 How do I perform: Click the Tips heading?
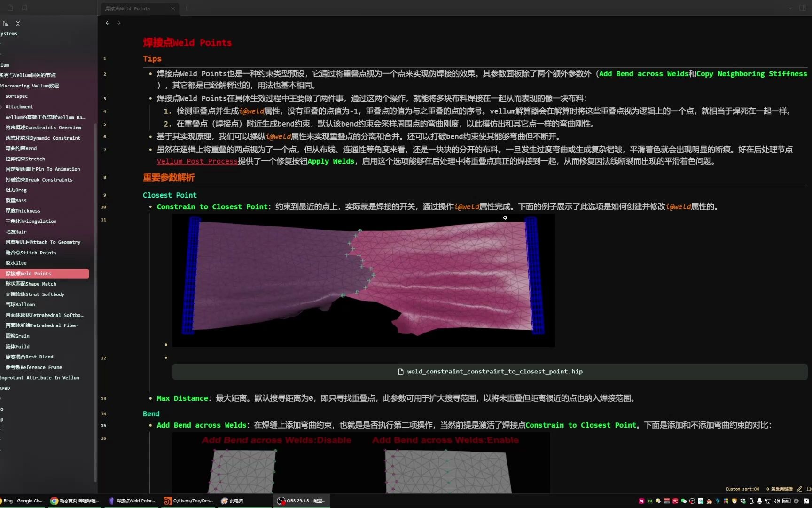tap(152, 59)
